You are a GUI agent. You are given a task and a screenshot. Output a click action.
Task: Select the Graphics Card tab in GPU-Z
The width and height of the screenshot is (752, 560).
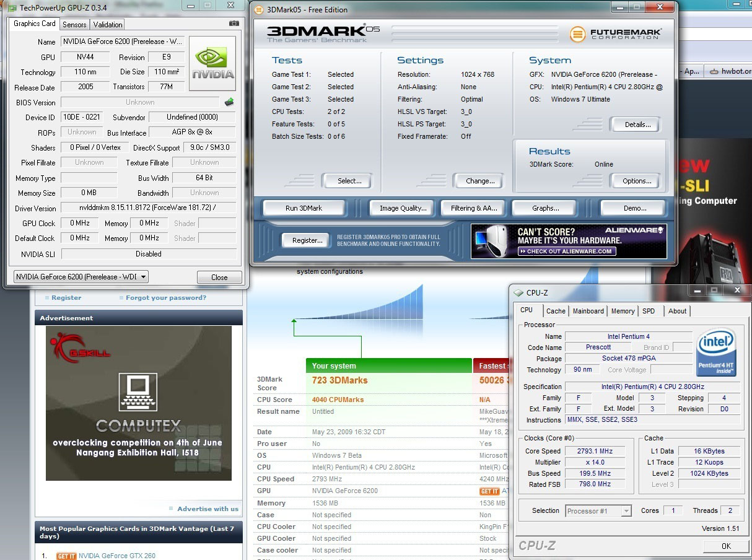pyautogui.click(x=35, y=24)
